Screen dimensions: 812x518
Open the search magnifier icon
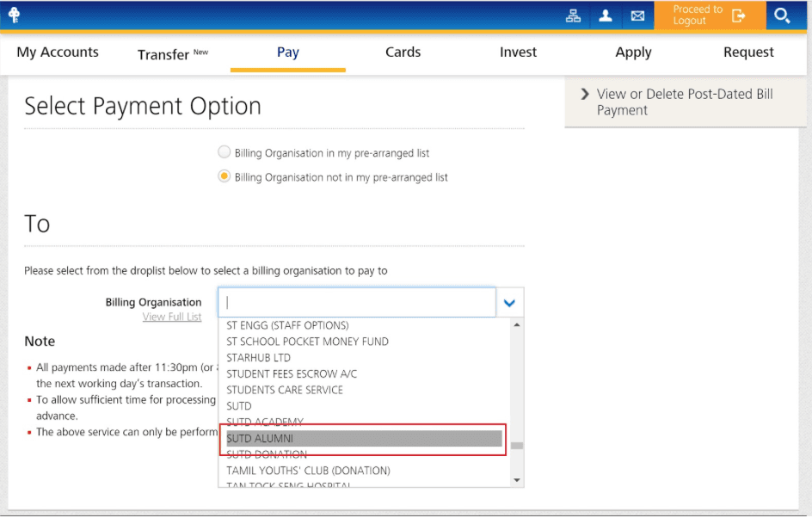pos(782,16)
